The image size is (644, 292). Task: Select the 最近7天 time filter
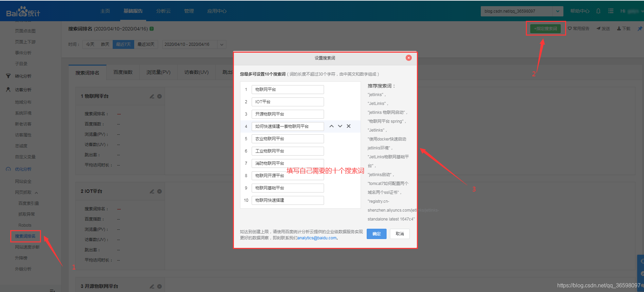(x=123, y=44)
